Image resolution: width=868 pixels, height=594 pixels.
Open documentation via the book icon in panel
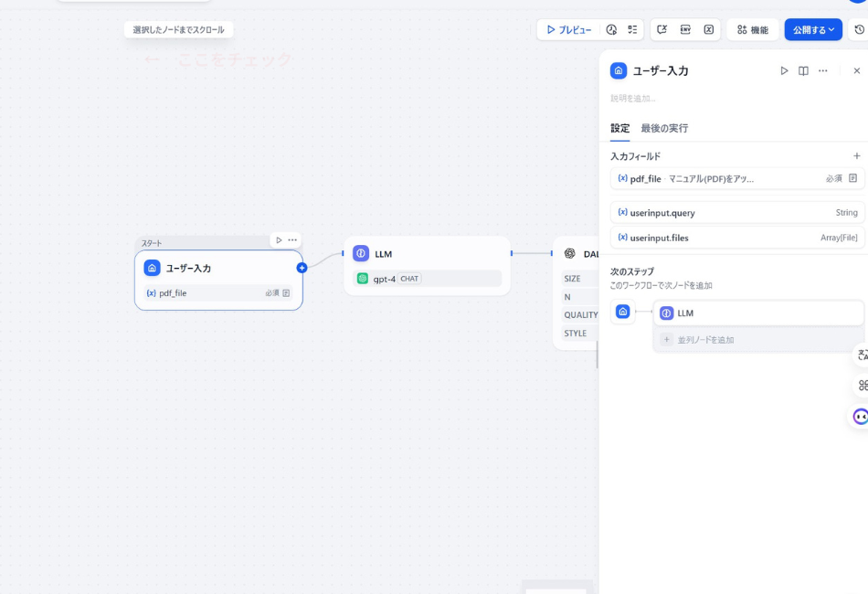point(803,70)
